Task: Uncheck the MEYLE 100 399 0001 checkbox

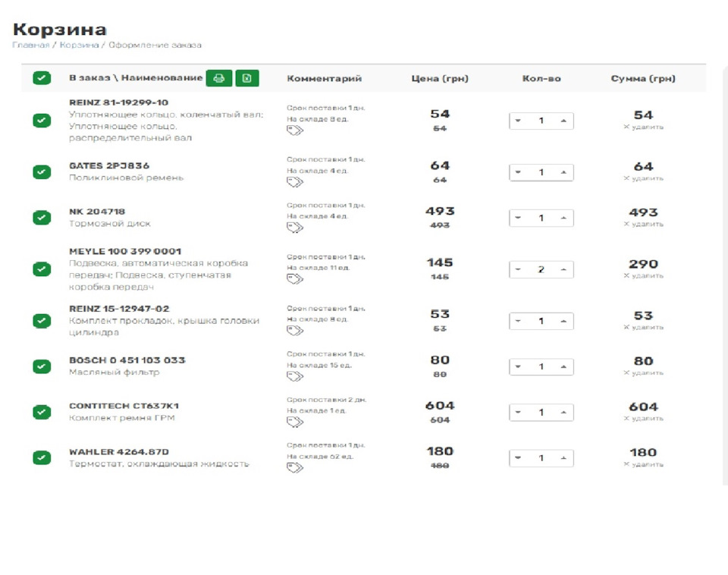Action: [x=42, y=269]
